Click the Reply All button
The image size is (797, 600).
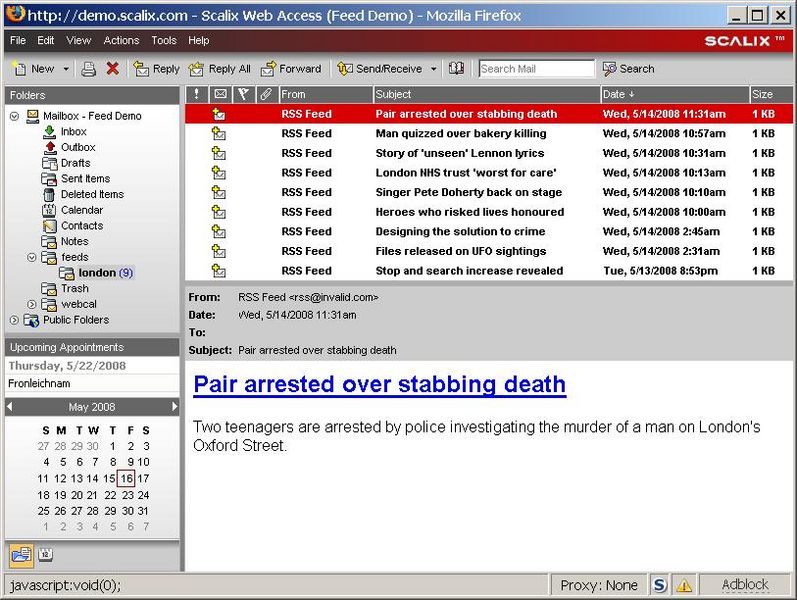[220, 69]
